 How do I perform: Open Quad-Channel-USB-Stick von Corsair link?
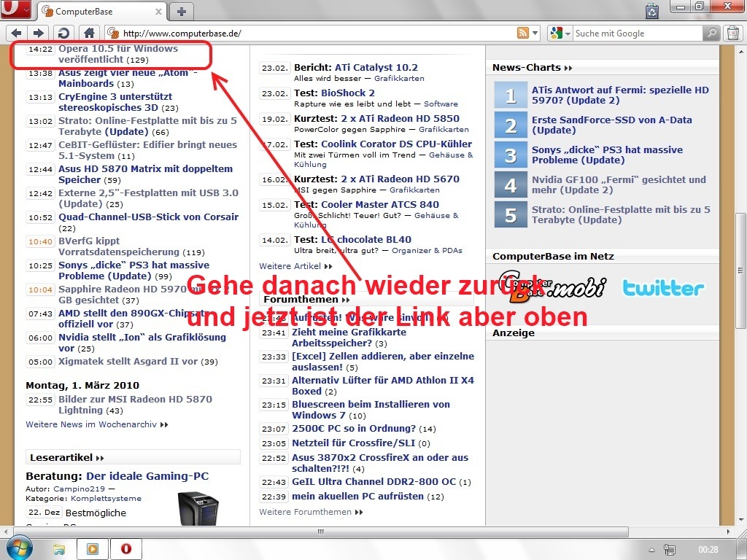pos(149,217)
